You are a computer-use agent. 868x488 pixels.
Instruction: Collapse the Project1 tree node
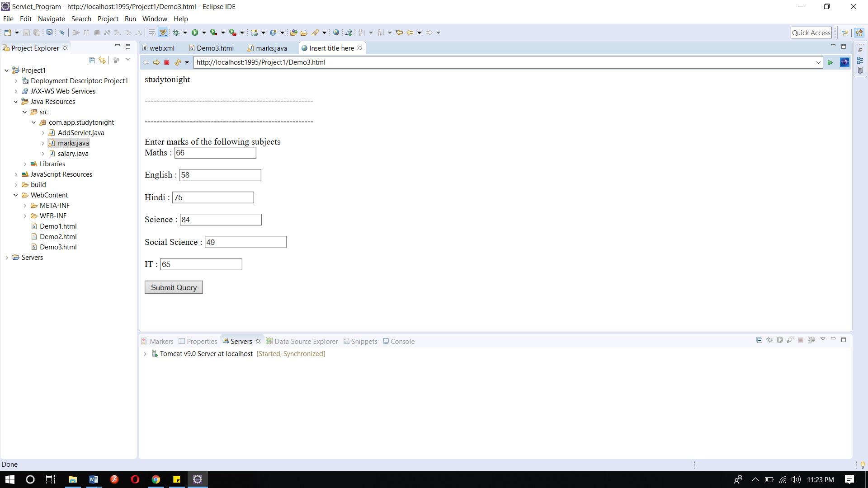tap(7, 70)
